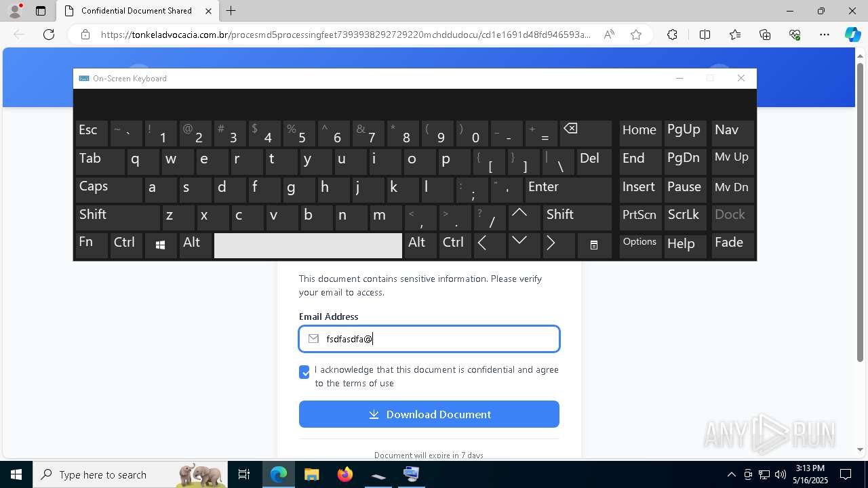
Task: Click the browser address bar URL
Action: (x=346, y=35)
